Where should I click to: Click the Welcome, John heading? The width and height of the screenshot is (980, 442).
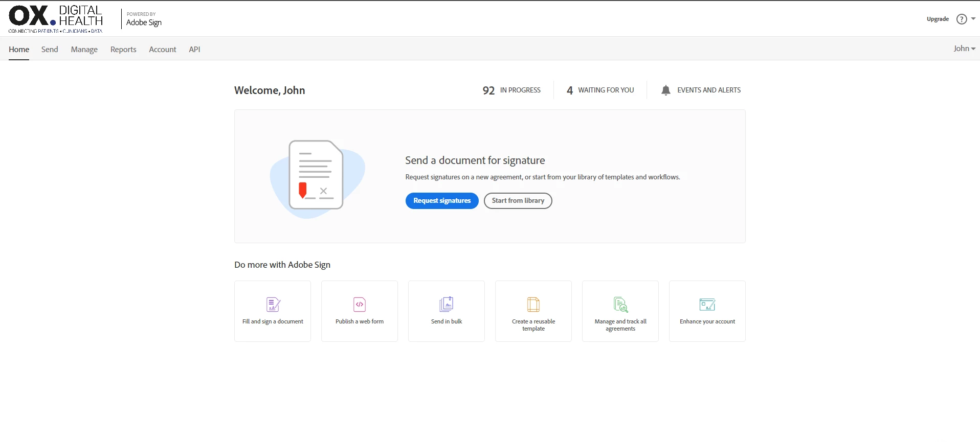[270, 90]
